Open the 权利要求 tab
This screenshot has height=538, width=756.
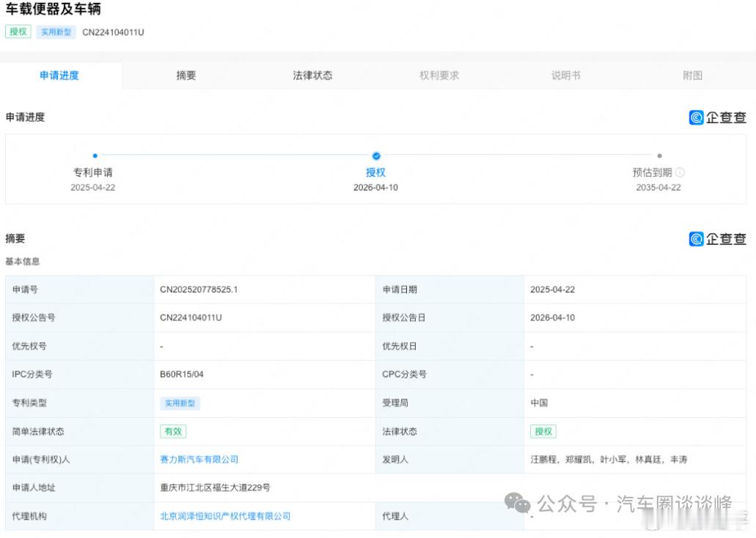(x=438, y=74)
